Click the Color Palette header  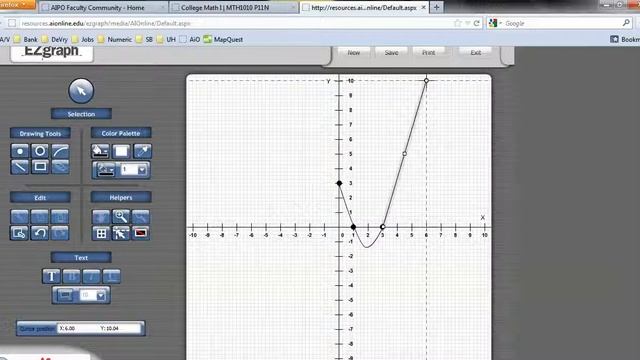coord(121,133)
